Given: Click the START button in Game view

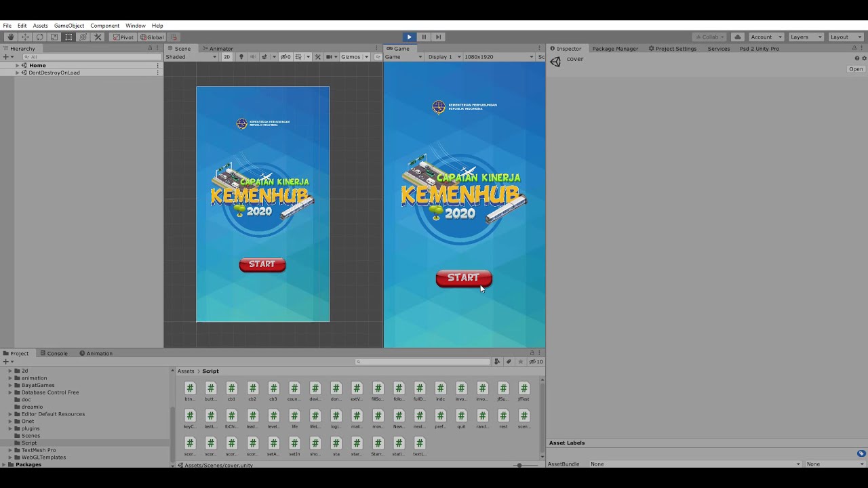Looking at the screenshot, I should point(464,278).
